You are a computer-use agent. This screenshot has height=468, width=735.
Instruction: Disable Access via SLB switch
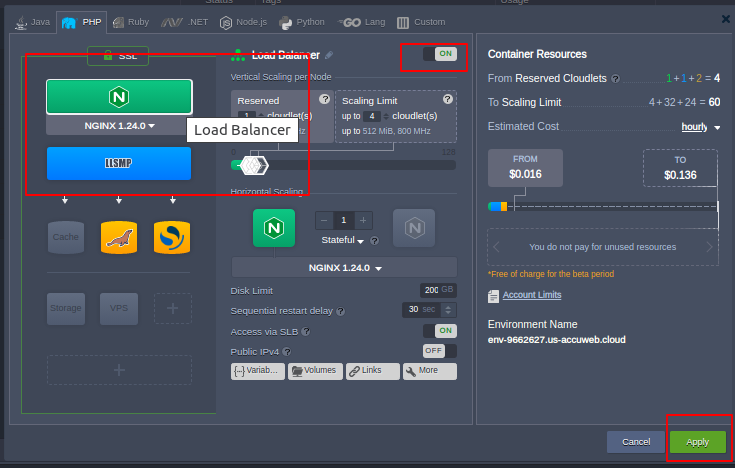440,331
